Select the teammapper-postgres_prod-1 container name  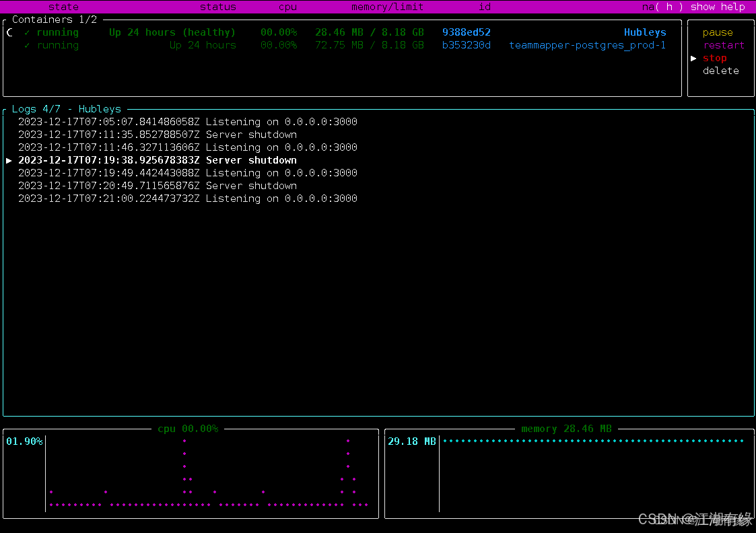(587, 45)
